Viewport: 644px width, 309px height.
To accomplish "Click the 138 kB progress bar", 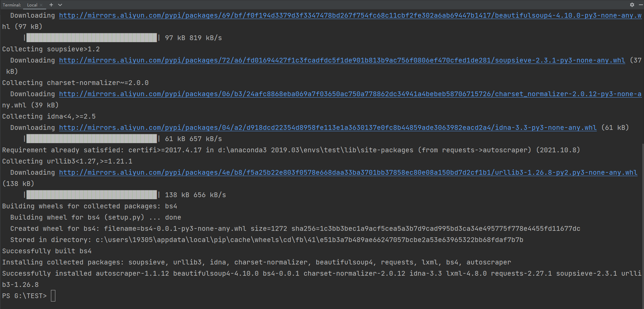I will [x=91, y=195].
